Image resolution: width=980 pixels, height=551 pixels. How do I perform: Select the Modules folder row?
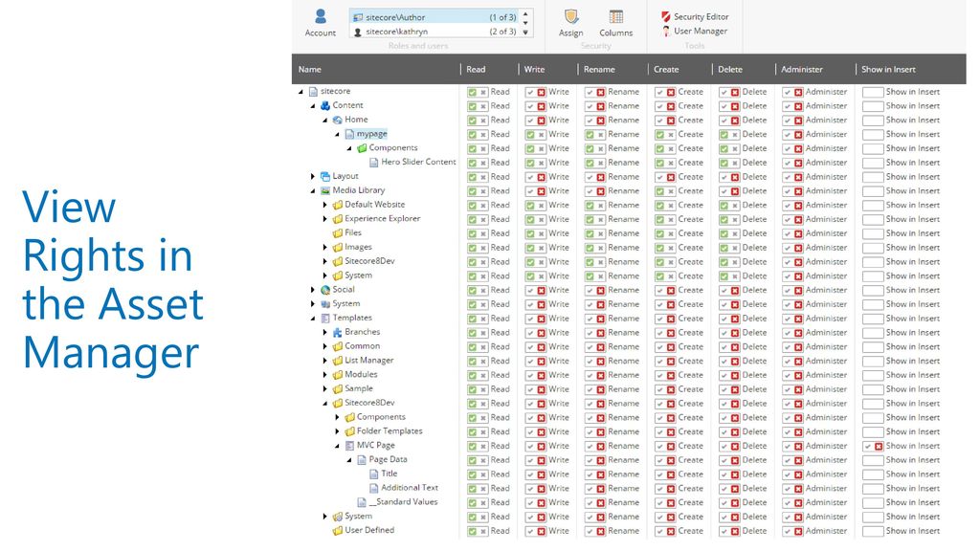pos(361,375)
